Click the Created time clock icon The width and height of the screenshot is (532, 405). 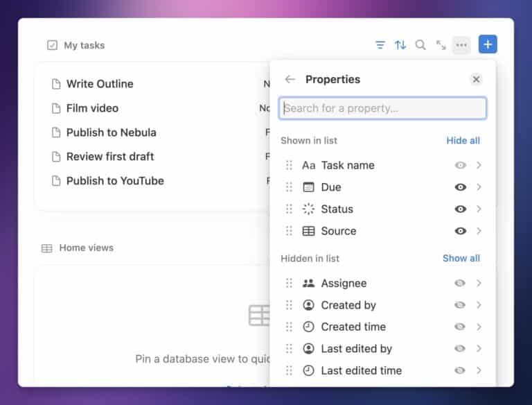coord(308,327)
